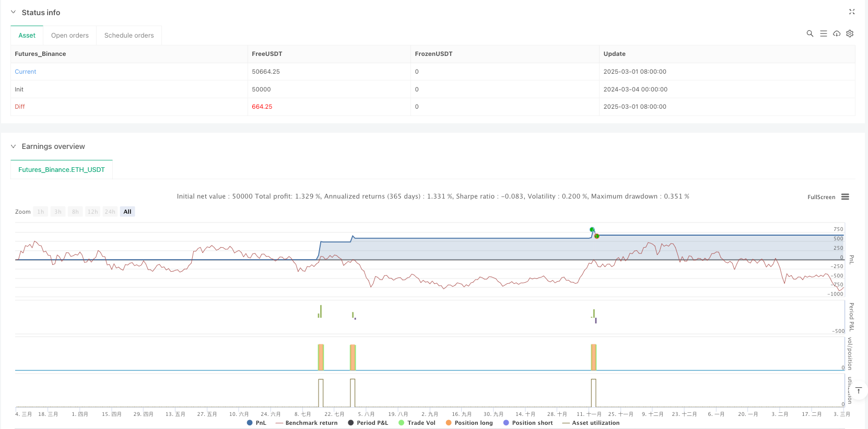The image size is (868, 429).
Task: Click the scroll-to-top arrow button
Action: (858, 390)
